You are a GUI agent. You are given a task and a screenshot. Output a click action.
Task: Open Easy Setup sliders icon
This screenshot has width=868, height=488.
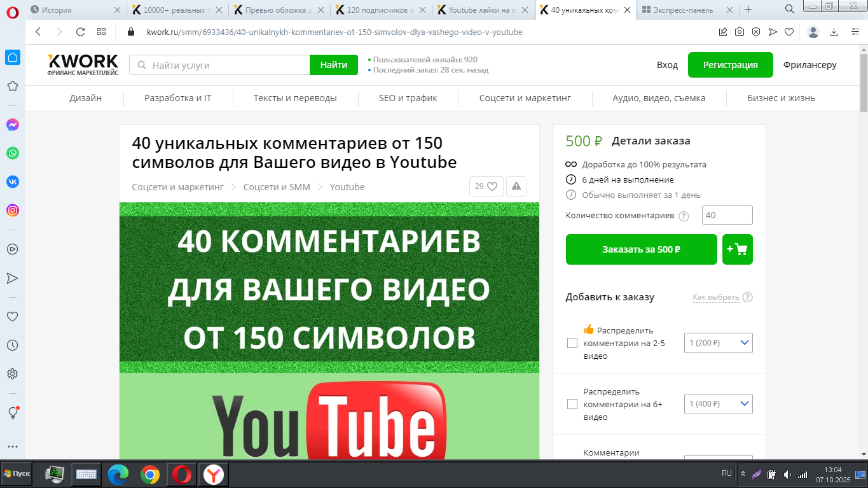pyautogui.click(x=855, y=32)
